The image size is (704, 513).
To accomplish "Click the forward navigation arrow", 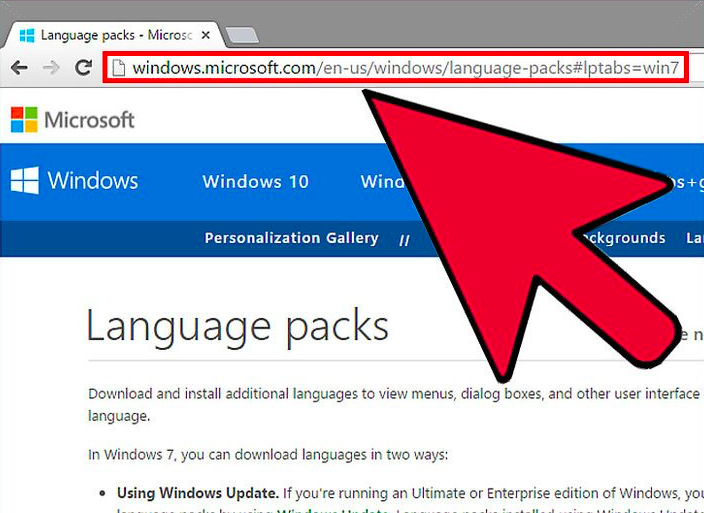I will [51, 68].
